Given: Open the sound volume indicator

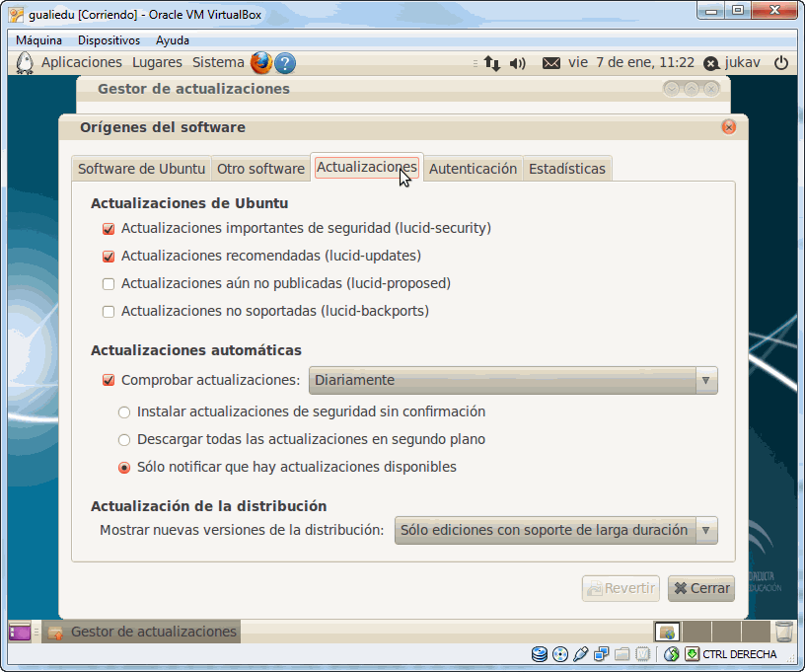Looking at the screenshot, I should tap(517, 63).
